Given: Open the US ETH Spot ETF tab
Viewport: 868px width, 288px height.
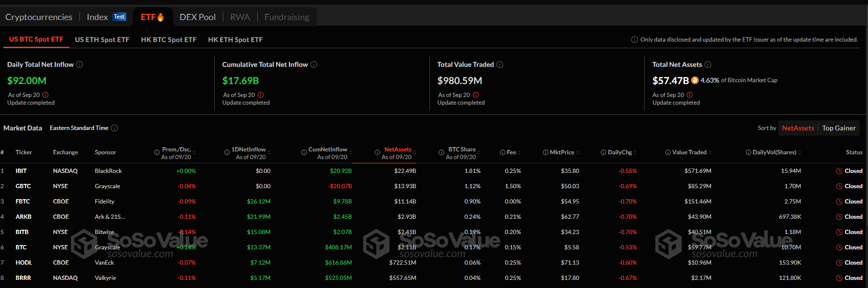Looking at the screenshot, I should tap(102, 40).
